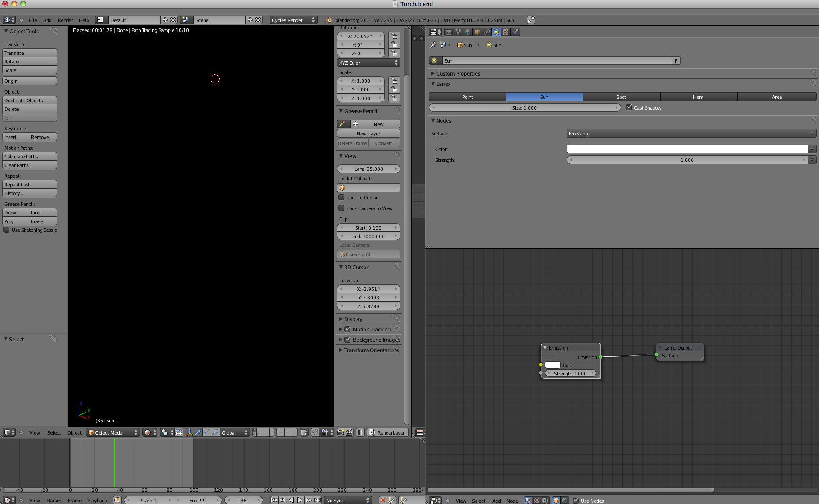The height and width of the screenshot is (504, 819).
Task: Click the OpenGL render camera icon
Action: 341,432
